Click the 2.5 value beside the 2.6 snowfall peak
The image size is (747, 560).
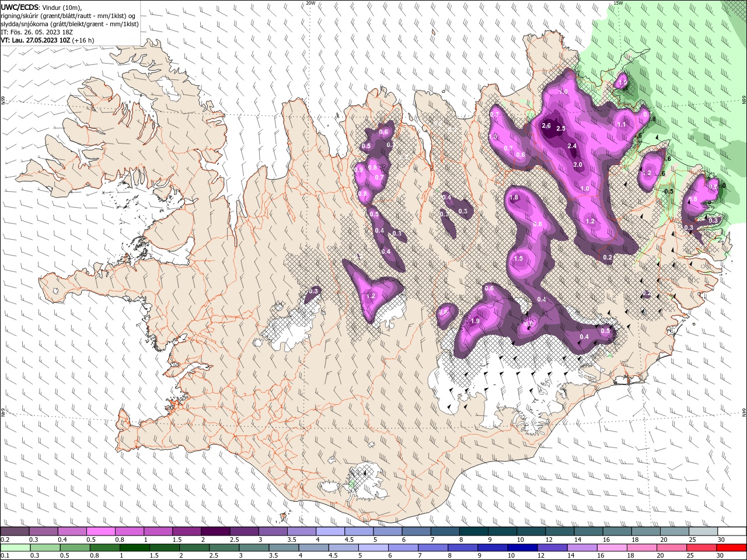(561, 128)
